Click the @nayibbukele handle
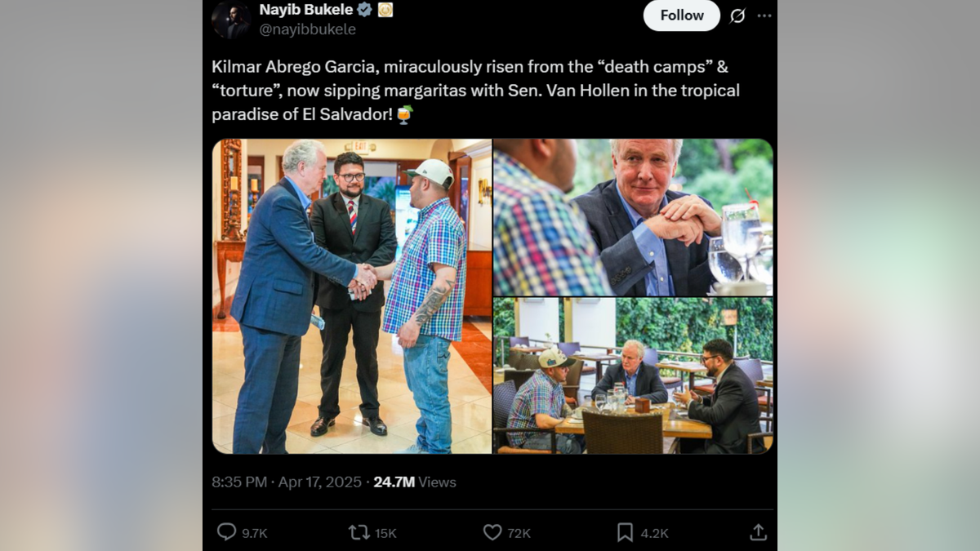980x551 pixels. (307, 29)
